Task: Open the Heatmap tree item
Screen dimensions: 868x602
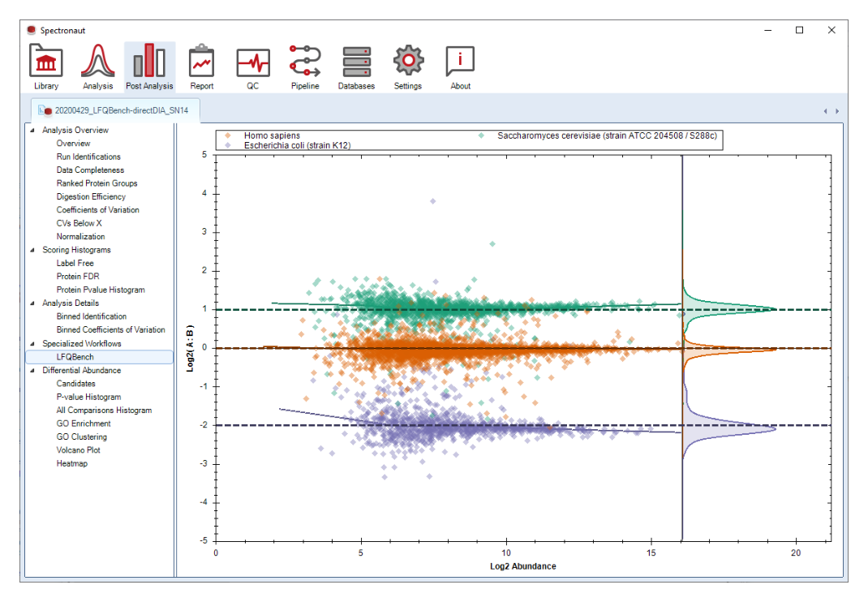Action: [x=72, y=463]
